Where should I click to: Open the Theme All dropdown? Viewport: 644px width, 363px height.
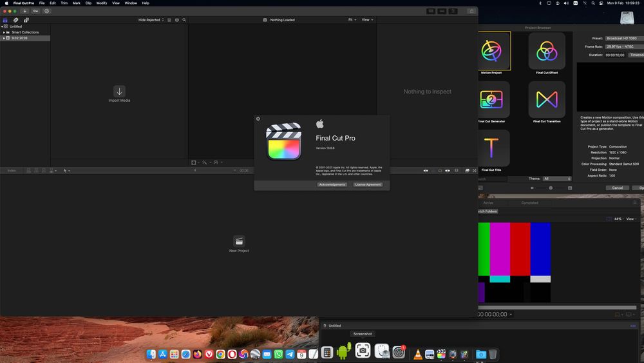[557, 179]
